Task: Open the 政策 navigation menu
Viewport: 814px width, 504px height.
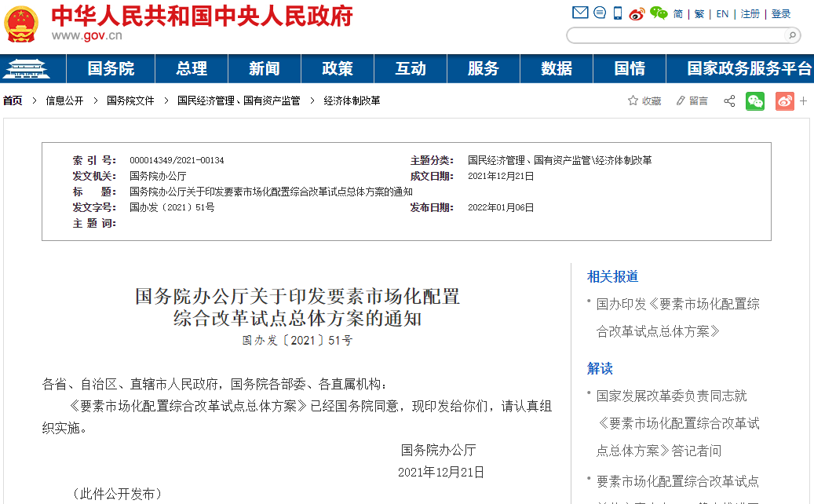Action: 338,69
